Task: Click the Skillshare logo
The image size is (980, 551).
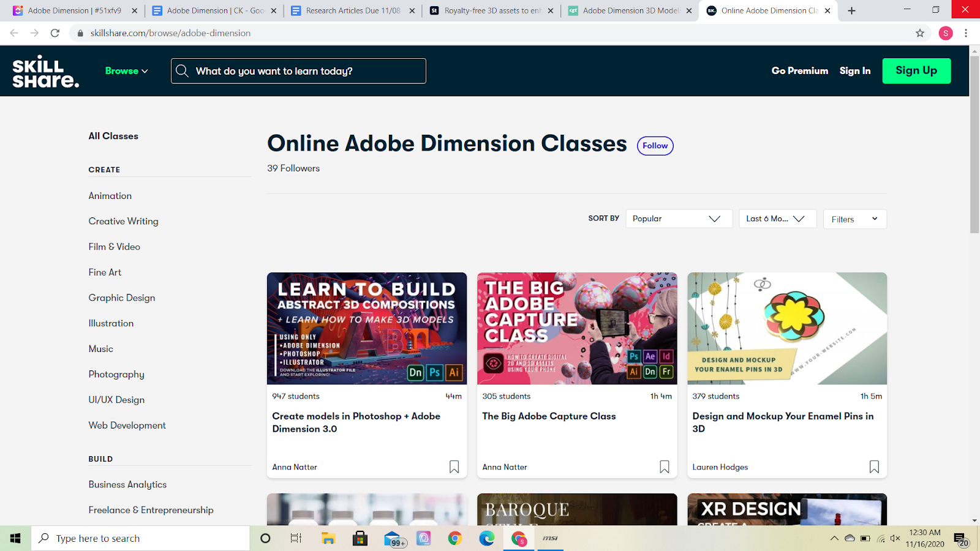Action: (45, 72)
